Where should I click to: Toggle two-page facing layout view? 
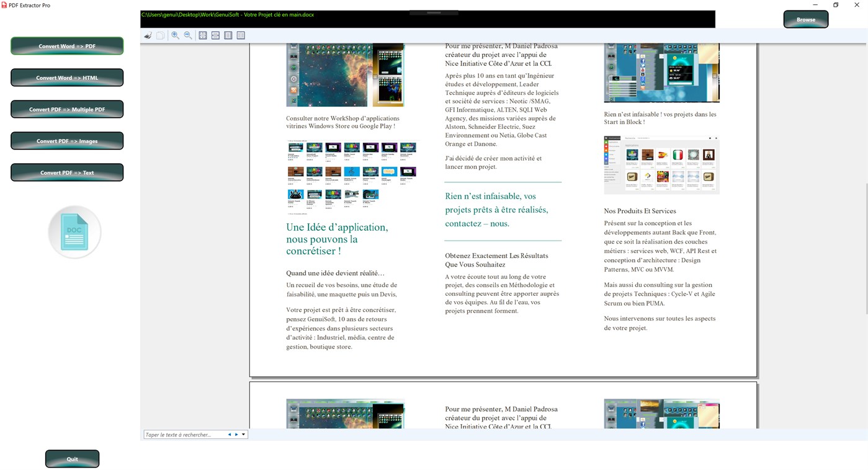240,35
